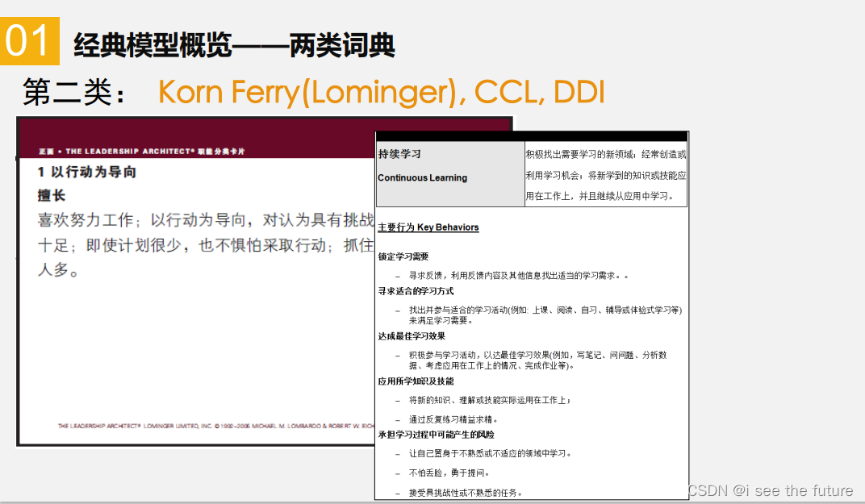Click the orange 'Korn Ferry(Lominger), CCL, DDI' heading

click(x=381, y=92)
